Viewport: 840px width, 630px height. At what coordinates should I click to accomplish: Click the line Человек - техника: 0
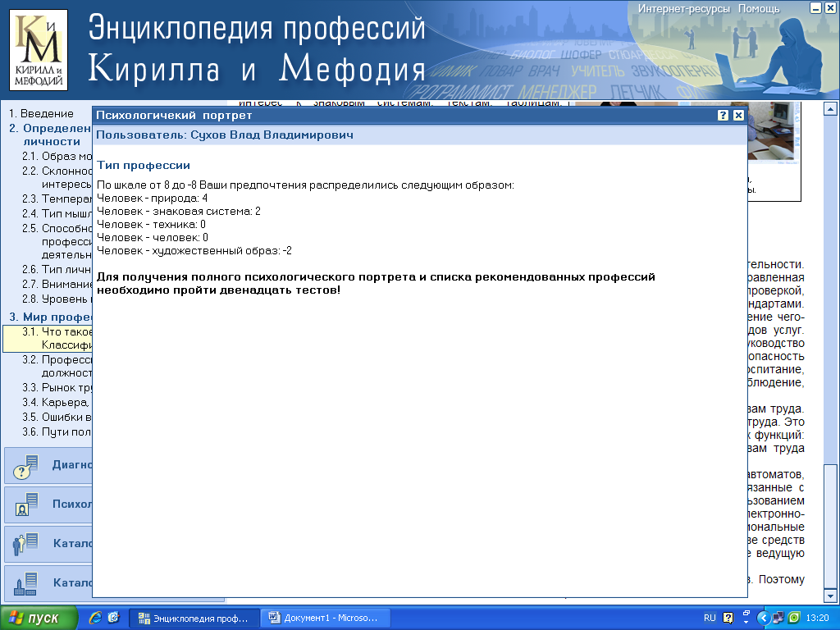151,225
